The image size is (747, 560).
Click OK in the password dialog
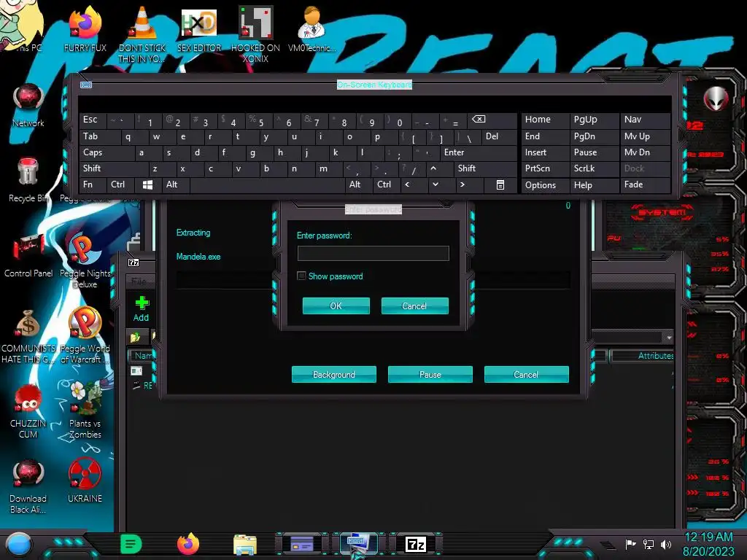tap(336, 306)
